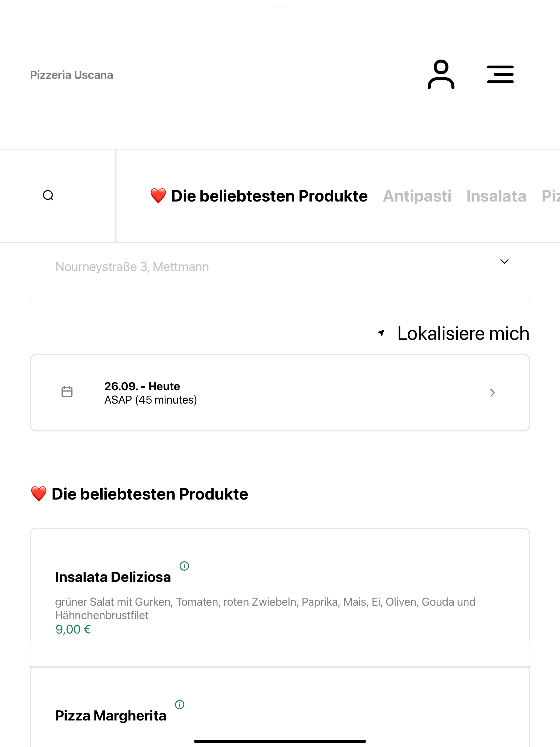
Task: Click the red heart icon in the category bar
Action: pos(158,196)
